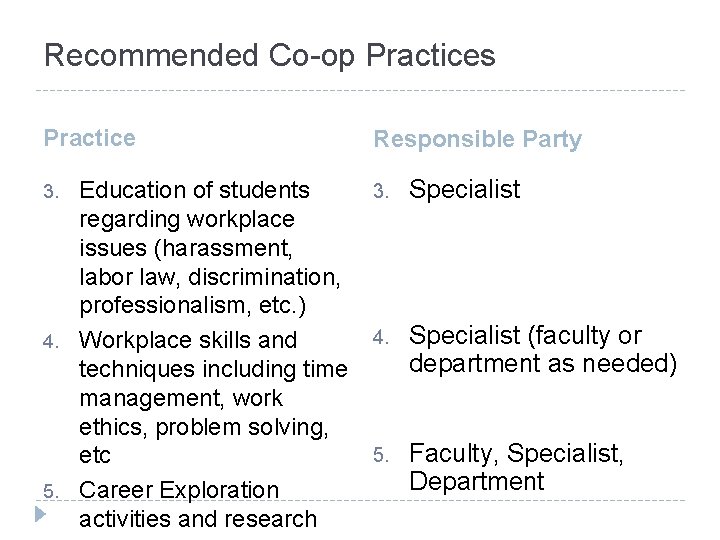Click the slide title Recommended Co-op Practices
The width and height of the screenshot is (720, 540).
[x=269, y=55]
